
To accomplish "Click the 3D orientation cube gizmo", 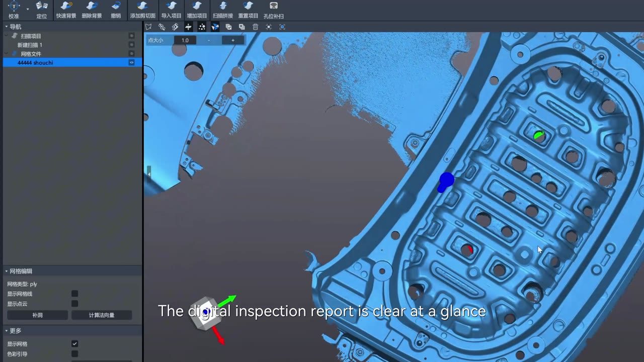I will tap(205, 312).
